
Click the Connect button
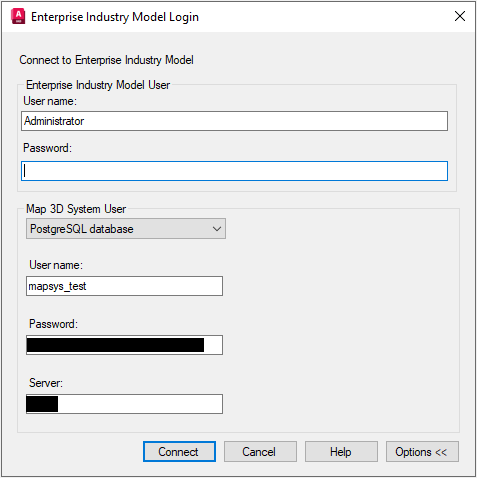(179, 452)
